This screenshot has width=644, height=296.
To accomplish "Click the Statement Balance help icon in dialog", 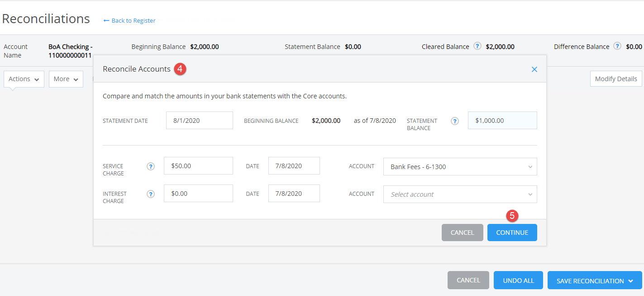I will 455,121.
